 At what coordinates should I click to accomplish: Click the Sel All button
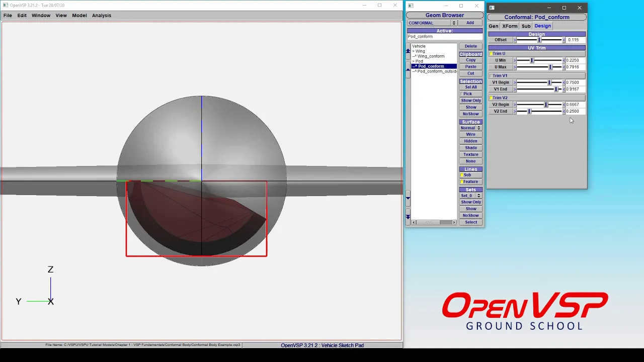pos(471,87)
